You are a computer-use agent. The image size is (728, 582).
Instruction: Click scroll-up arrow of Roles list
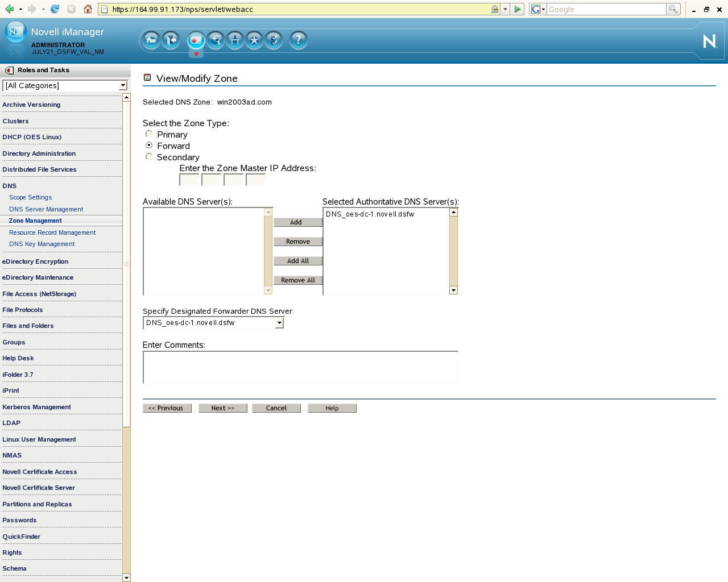(126, 98)
